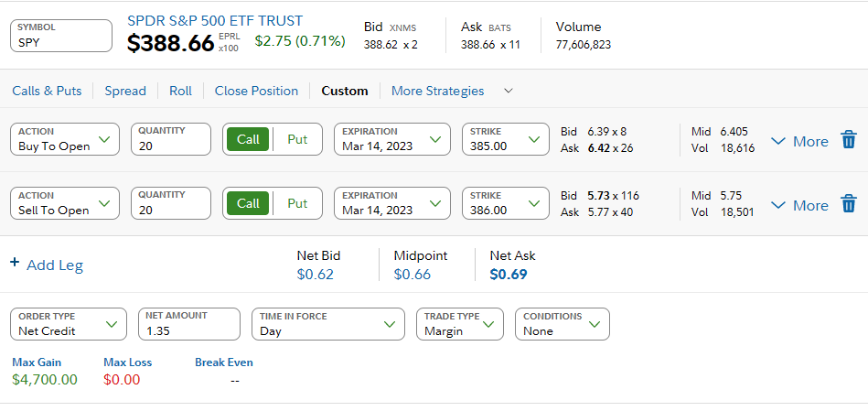Switch Sell To Open leg to Put

click(x=297, y=203)
